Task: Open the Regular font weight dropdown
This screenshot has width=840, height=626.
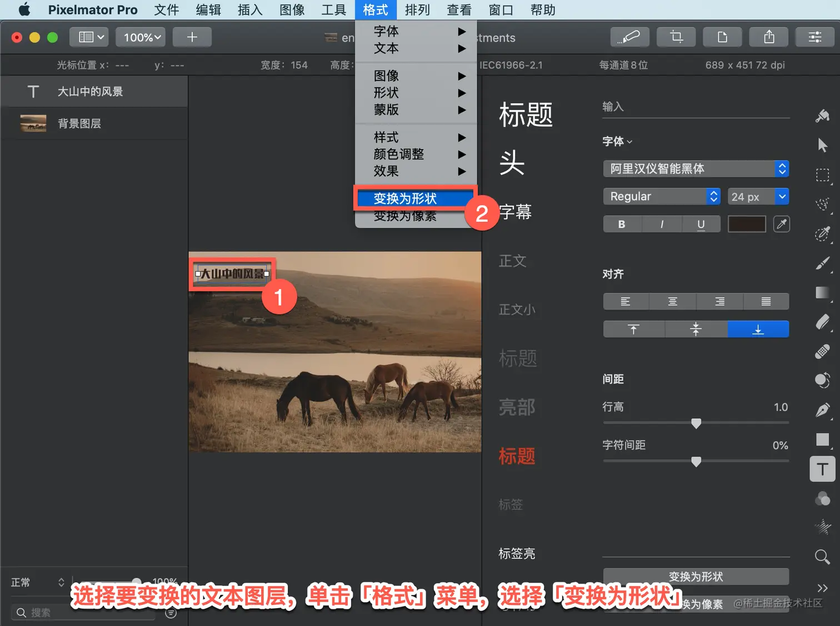Action: click(662, 196)
